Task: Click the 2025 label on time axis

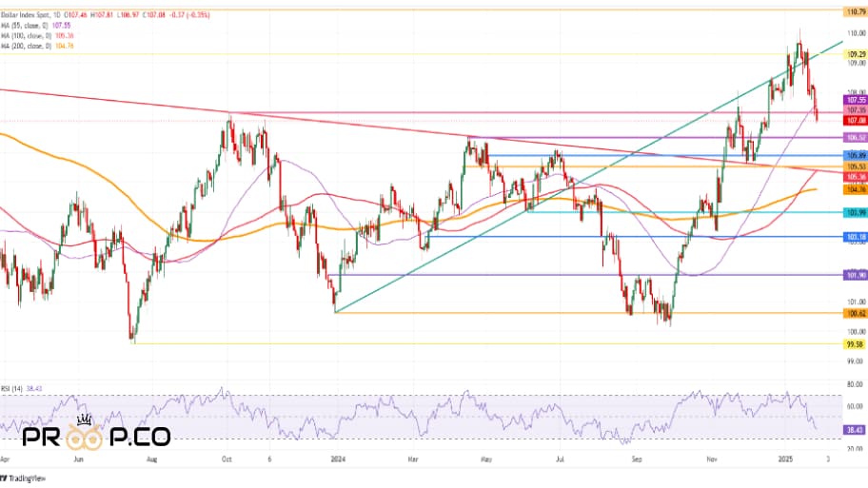Action: [786, 459]
